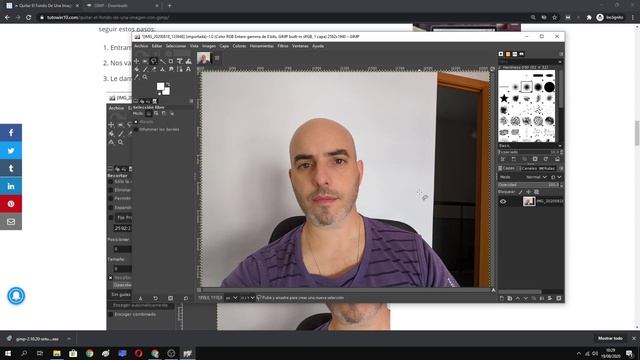Image resolution: width=640 pixels, height=360 pixels.
Task: Open tab configuration menu of tool options dock
Action: click(x=191, y=101)
